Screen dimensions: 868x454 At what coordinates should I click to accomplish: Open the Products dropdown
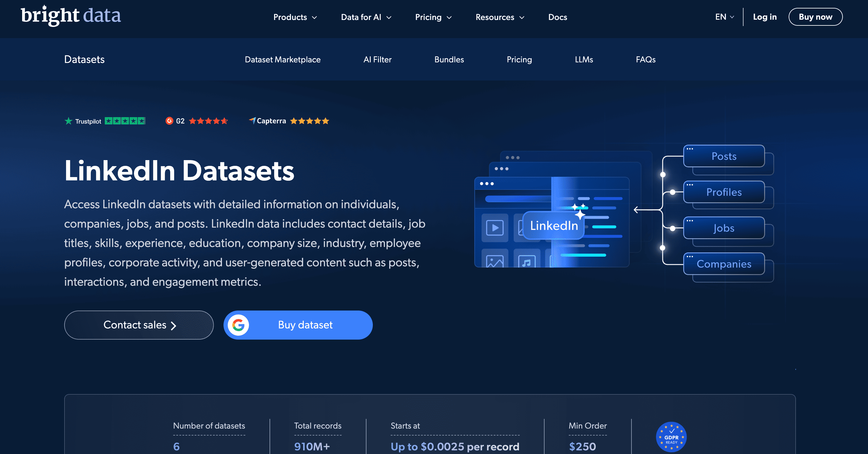pos(294,17)
